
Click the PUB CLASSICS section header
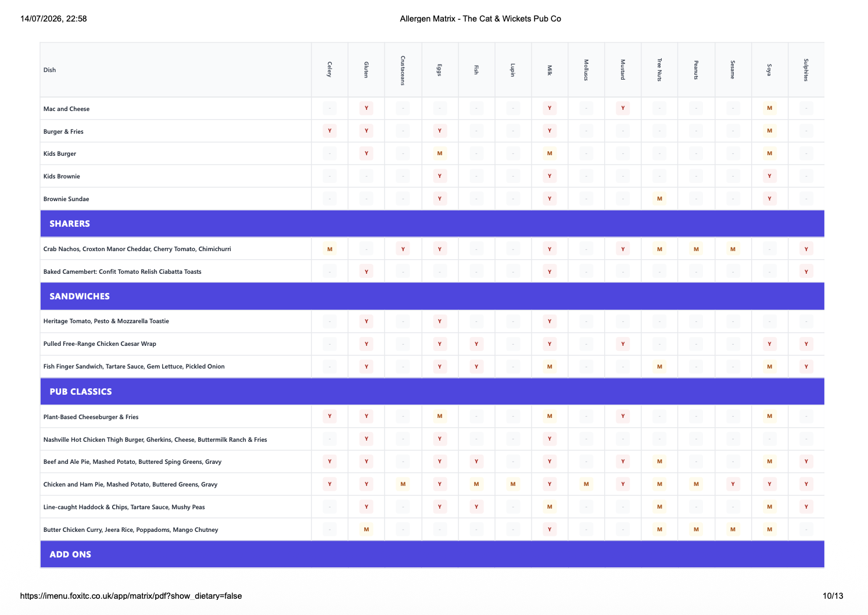click(432, 392)
